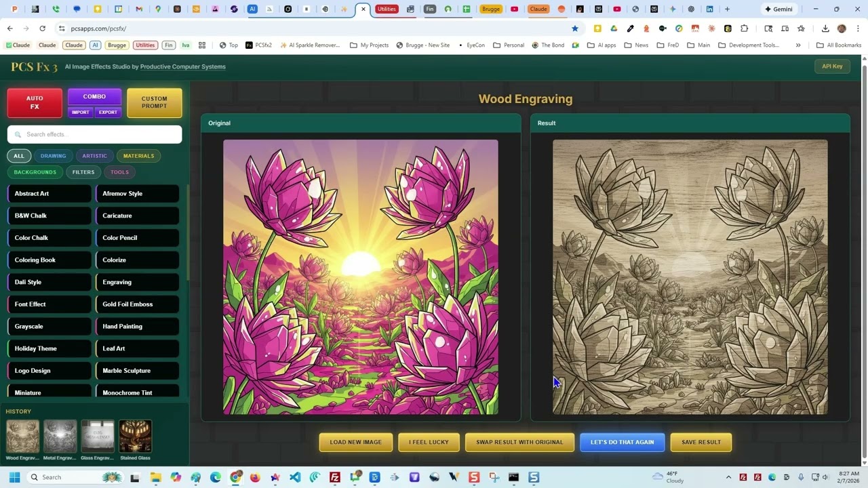The width and height of the screenshot is (868, 488).
Task: Open the terminal from the taskbar
Action: coord(513,477)
